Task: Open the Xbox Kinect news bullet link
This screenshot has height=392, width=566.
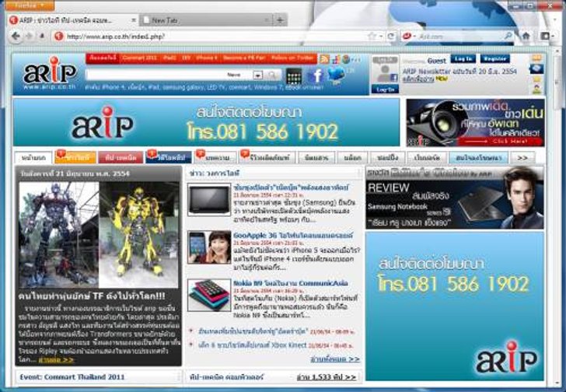Action: tap(253, 345)
